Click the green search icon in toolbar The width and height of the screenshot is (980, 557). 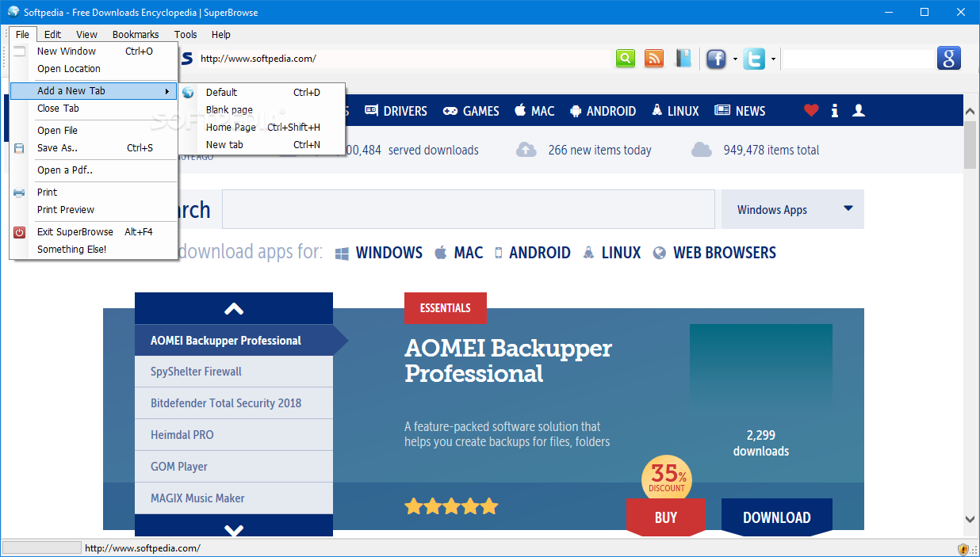coord(626,58)
